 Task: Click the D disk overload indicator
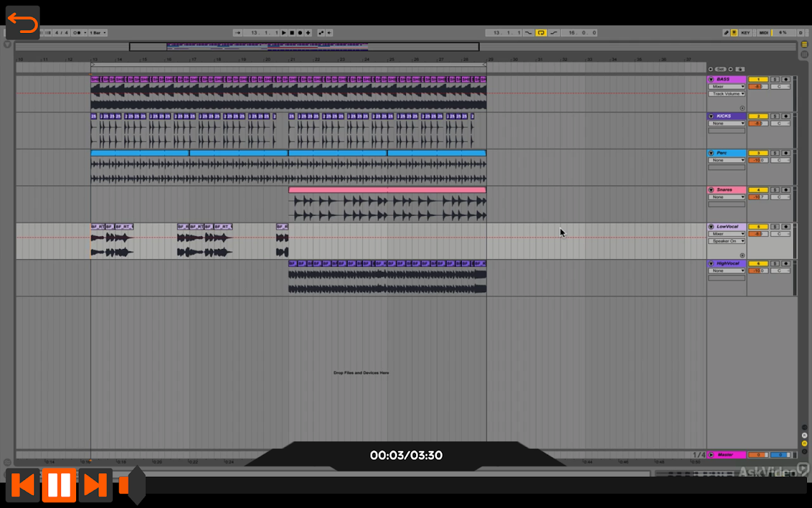click(x=801, y=32)
